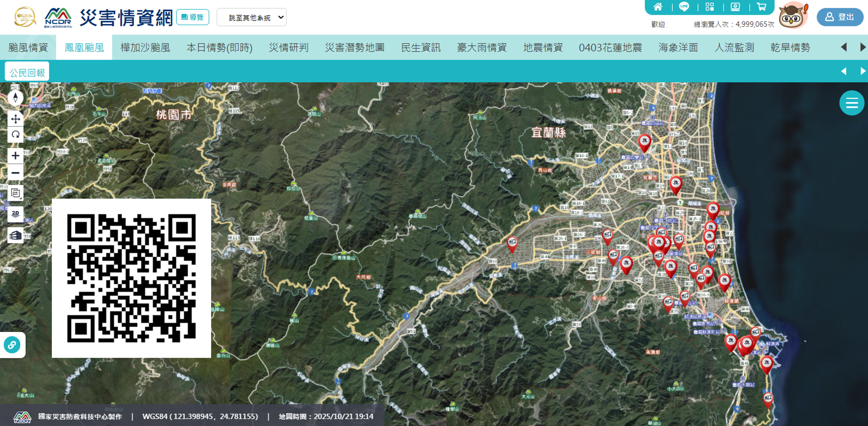Viewport: 868px width, 426px height.
Task: Switch to 地震情資 tab
Action: 543,48
